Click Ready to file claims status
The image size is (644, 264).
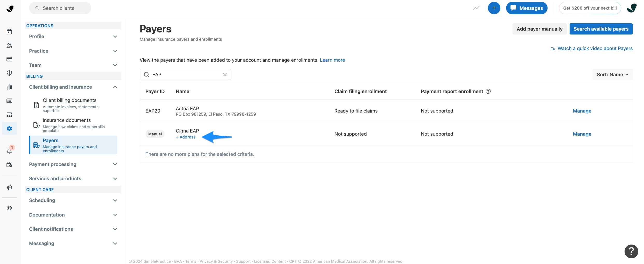356,111
